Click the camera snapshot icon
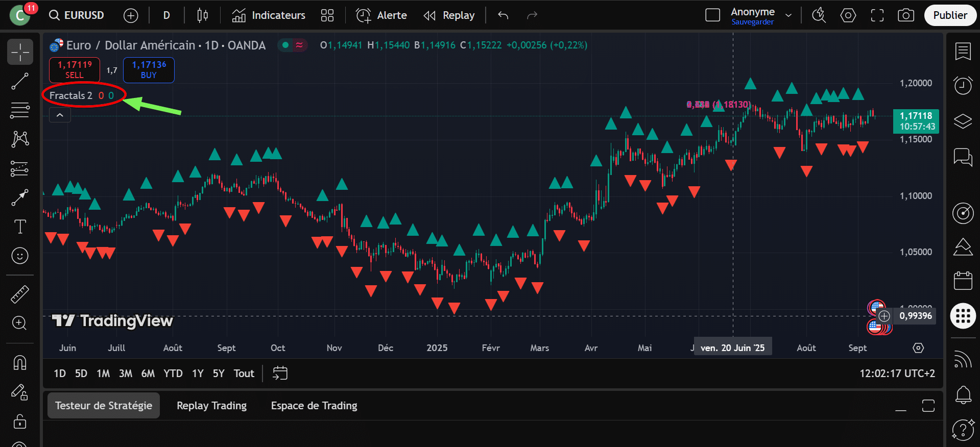Viewport: 980px width, 447px height. (905, 15)
